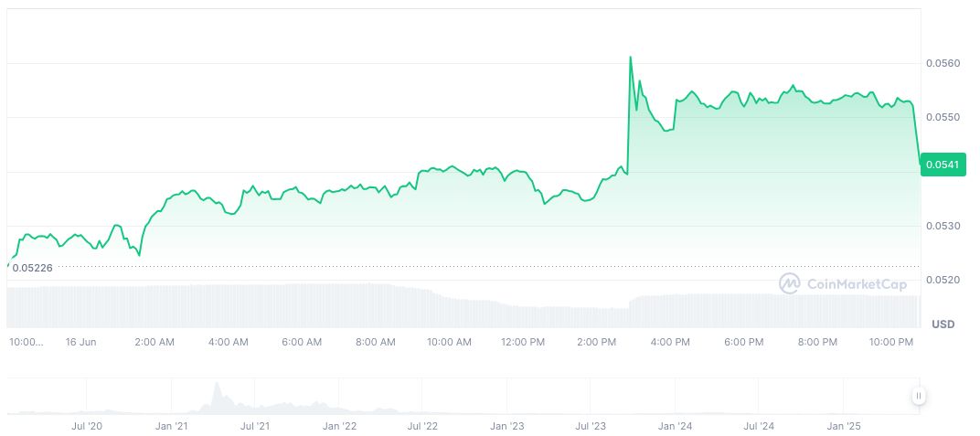This screenshot has width=980, height=436.
Task: Select Jan '25 in the navigator timeline
Action: (844, 426)
